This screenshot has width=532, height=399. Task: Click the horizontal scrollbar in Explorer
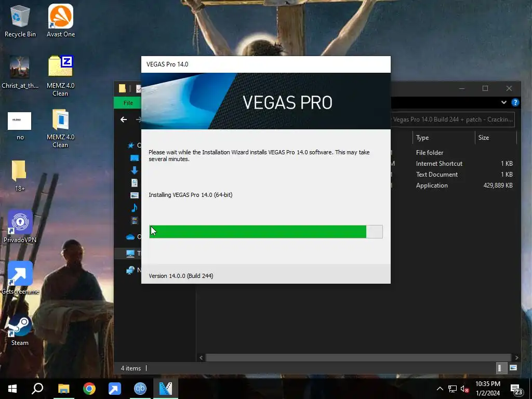click(x=358, y=357)
